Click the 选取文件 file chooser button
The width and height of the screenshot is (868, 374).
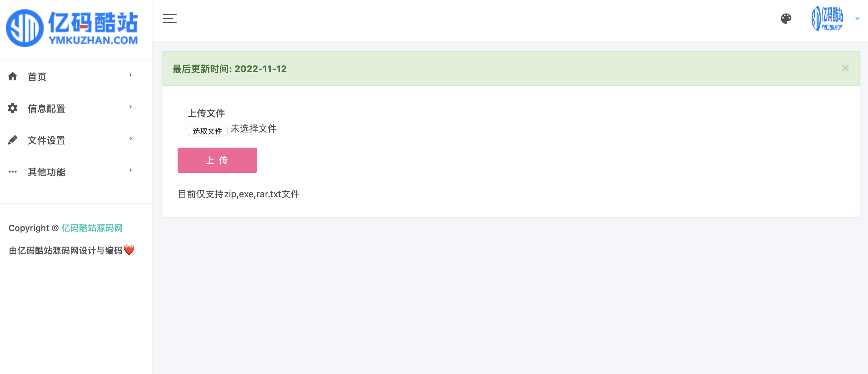tap(208, 131)
